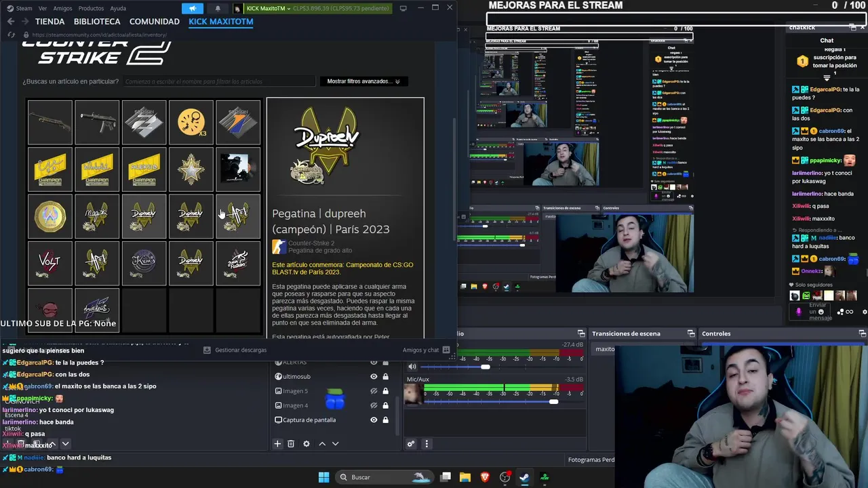Open Steam announcements megaphone icon
Screen dimensions: 868x488
tap(193, 8)
